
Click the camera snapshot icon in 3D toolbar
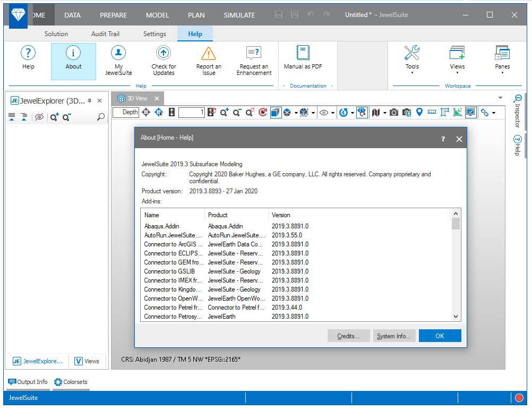tap(393, 113)
